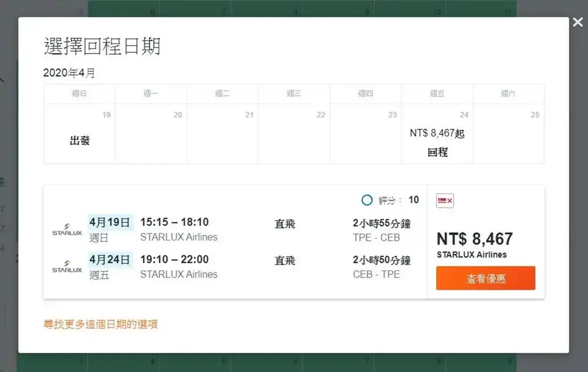
Task: Select April 19 departure date cell
Action: click(79, 133)
